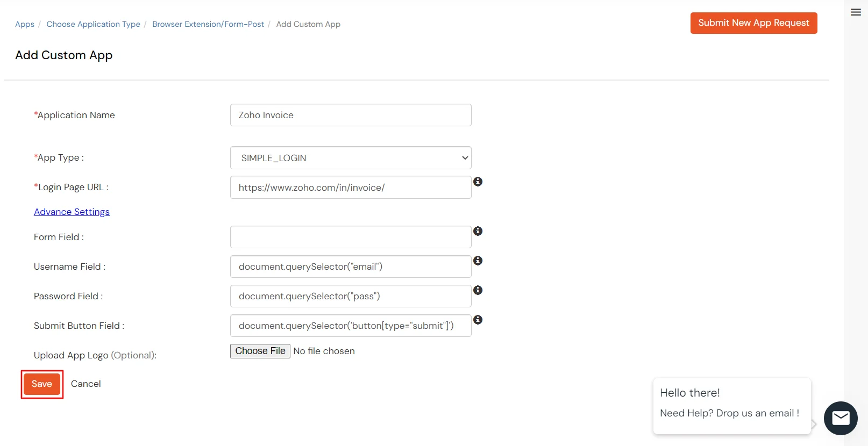The image size is (868, 446).
Task: Click the Upload App Logo (Optional) label
Action: 95,355
